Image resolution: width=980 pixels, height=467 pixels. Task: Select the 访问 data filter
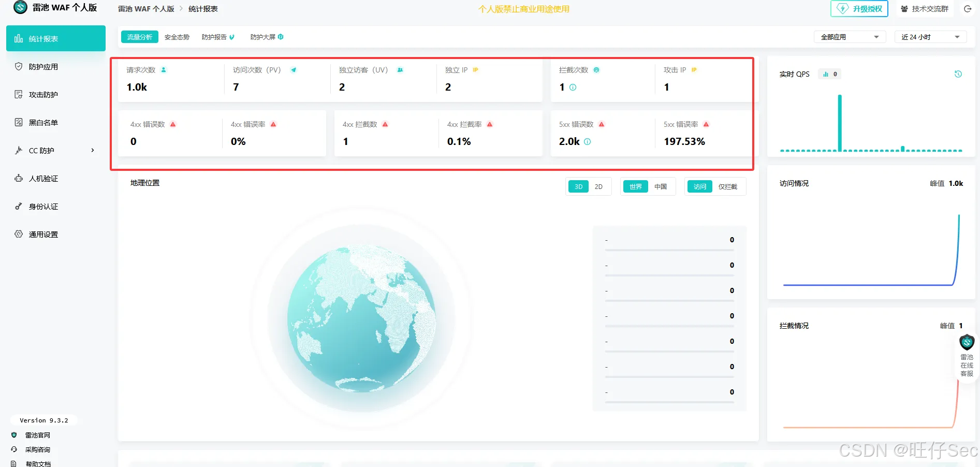coord(700,186)
